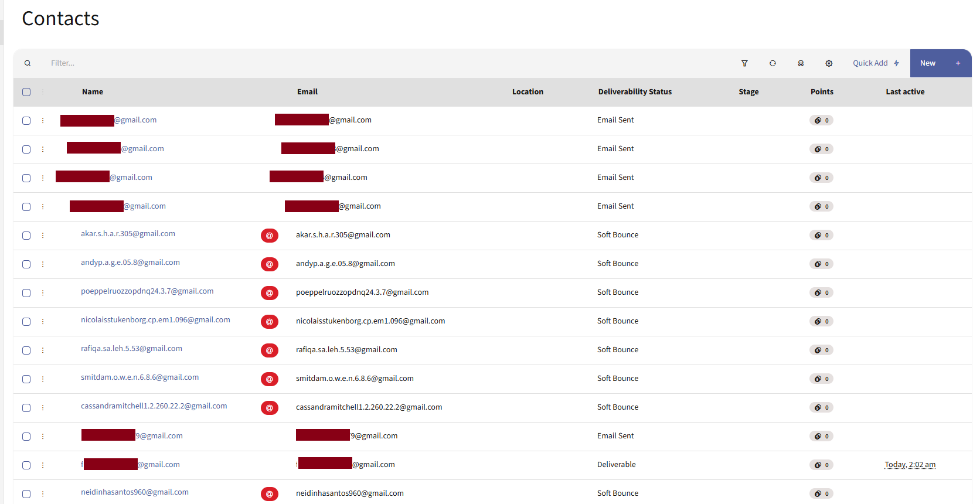This screenshot has width=980, height=504.
Task: Open actions dropdown for the Deliverable contact
Action: (43, 465)
